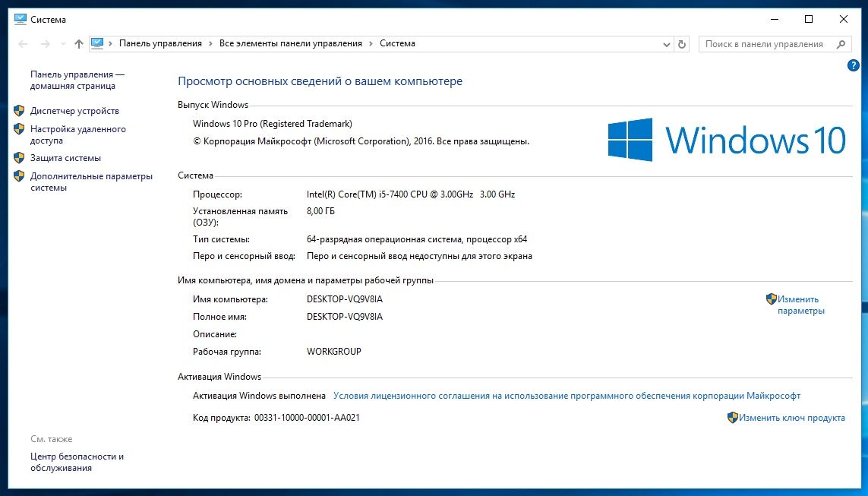Click Активация Windows выполнена text
This screenshot has width=868, height=496.
tap(259, 396)
